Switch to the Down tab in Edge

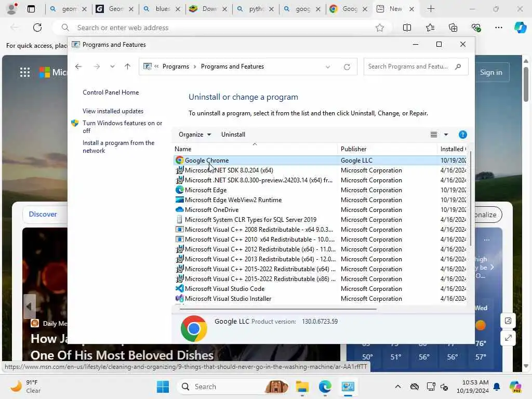[x=208, y=9]
